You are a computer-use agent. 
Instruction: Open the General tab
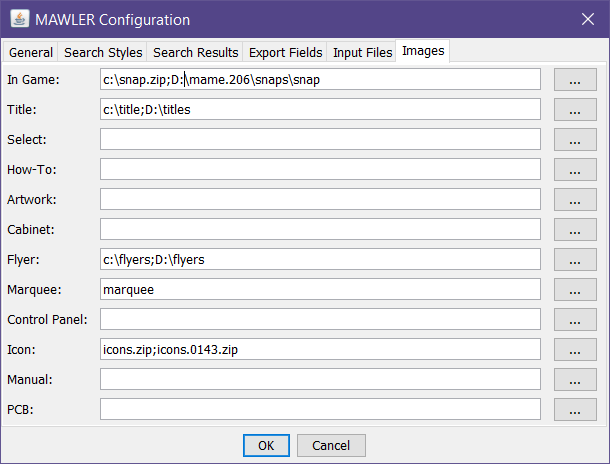point(31,52)
